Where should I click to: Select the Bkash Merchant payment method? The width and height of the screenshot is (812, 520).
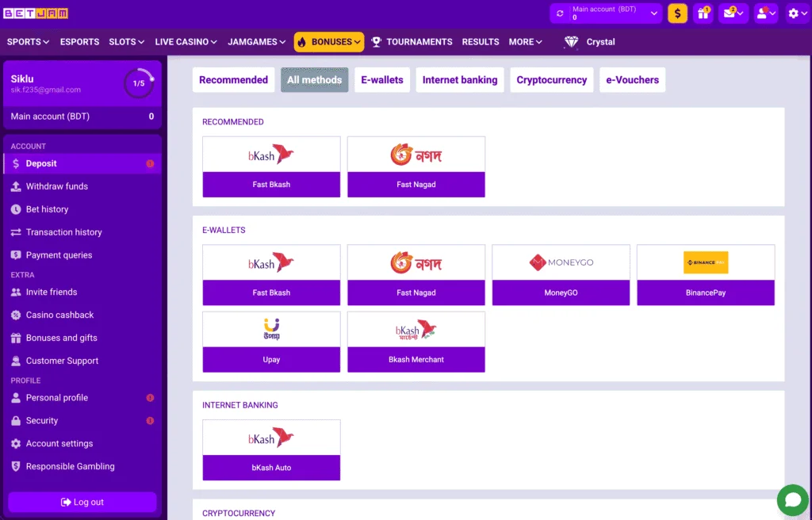(416, 342)
